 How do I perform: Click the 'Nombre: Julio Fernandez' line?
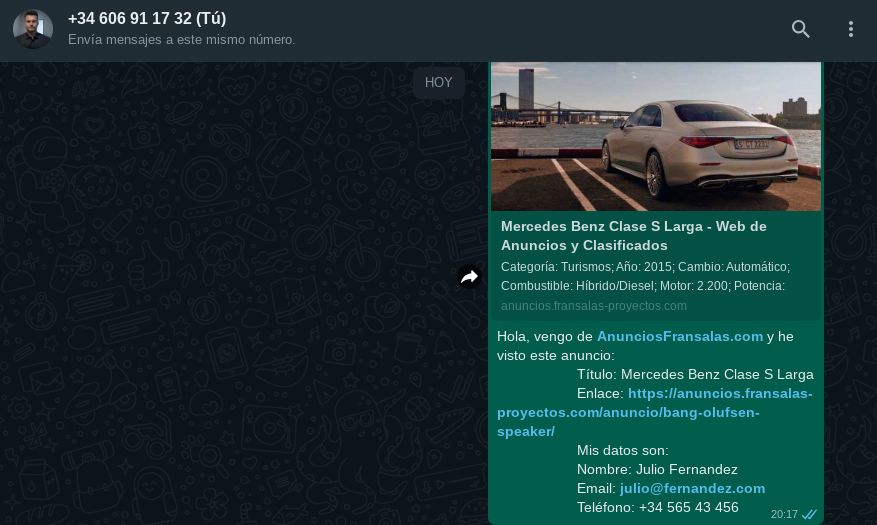pyautogui.click(x=657, y=470)
